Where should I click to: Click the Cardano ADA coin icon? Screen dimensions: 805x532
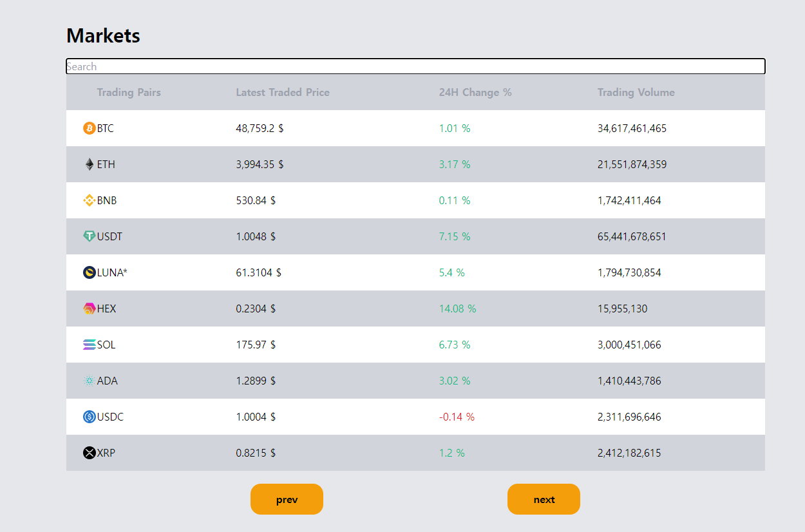[x=90, y=381]
